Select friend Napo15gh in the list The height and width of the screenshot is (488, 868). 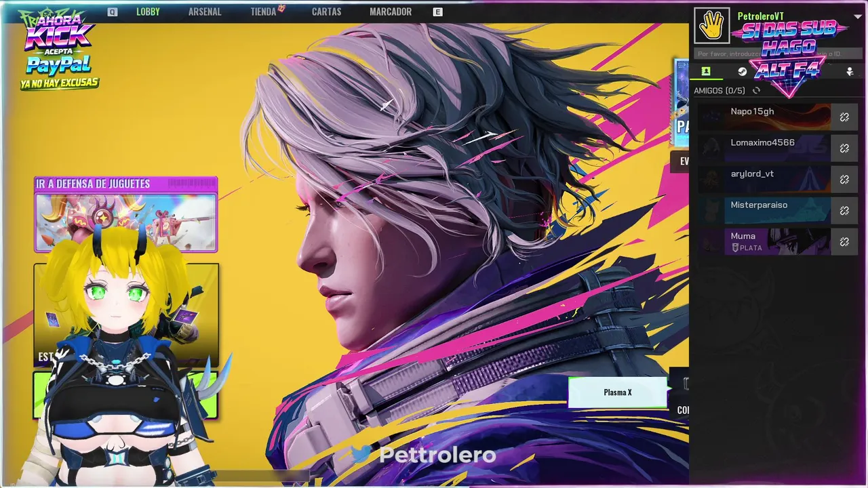tap(764, 117)
